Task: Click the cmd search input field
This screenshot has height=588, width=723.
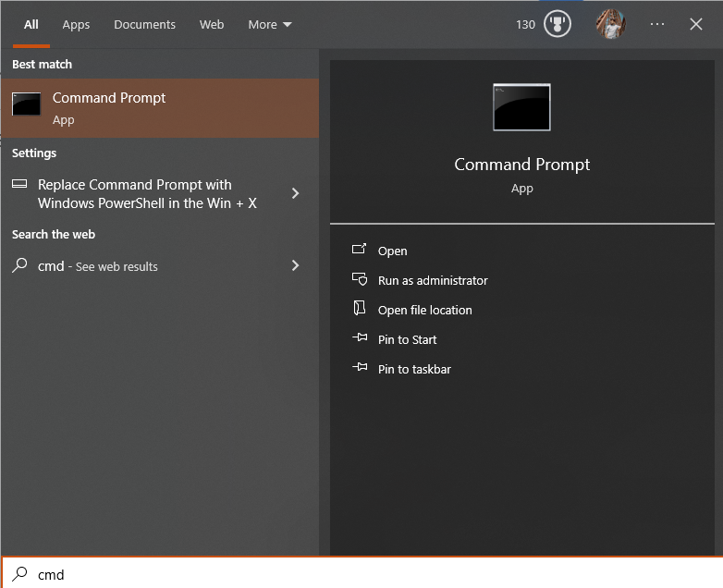Action: coord(361,573)
